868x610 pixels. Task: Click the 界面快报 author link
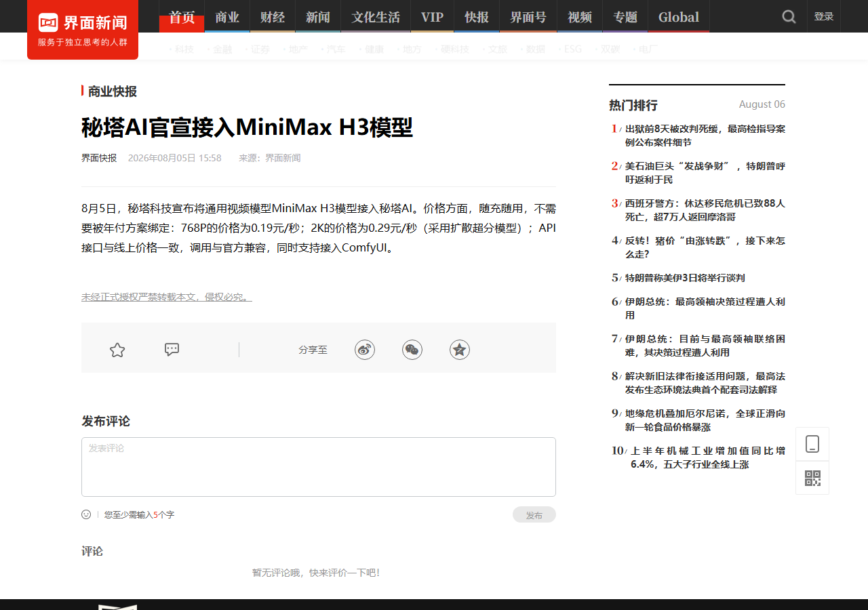[x=99, y=158]
